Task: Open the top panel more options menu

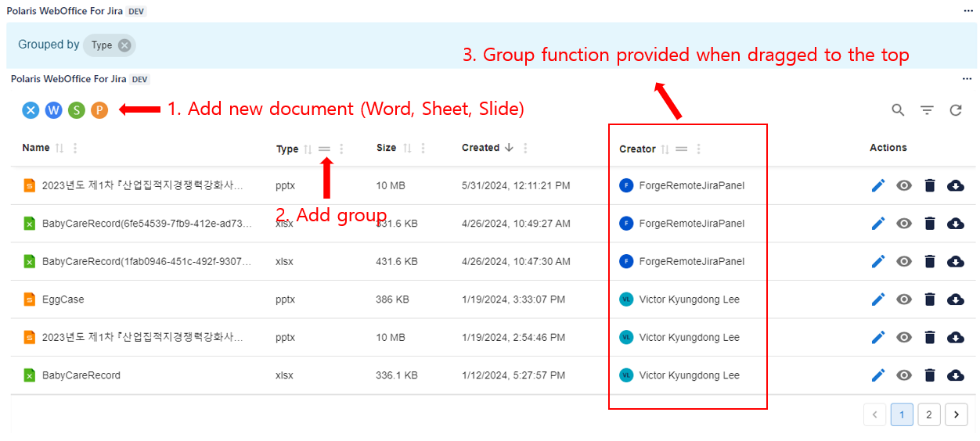Action: 968,12
